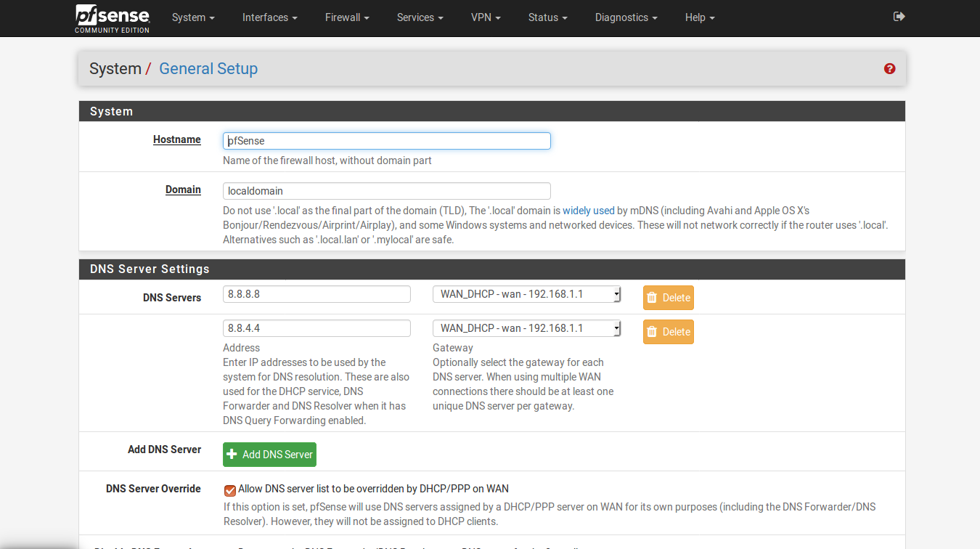The width and height of the screenshot is (980, 549).
Task: Select the 8.8.4.4 DNS address field
Action: (317, 328)
